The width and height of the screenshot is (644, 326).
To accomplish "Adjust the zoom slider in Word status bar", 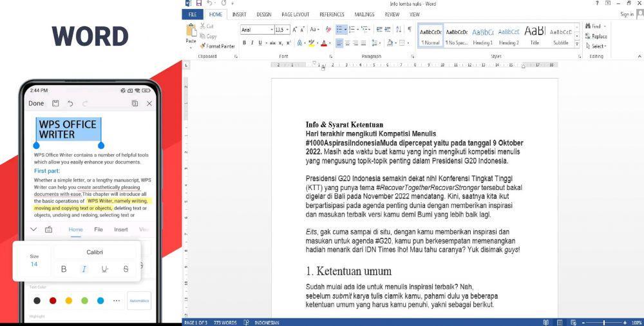I will click(604, 323).
